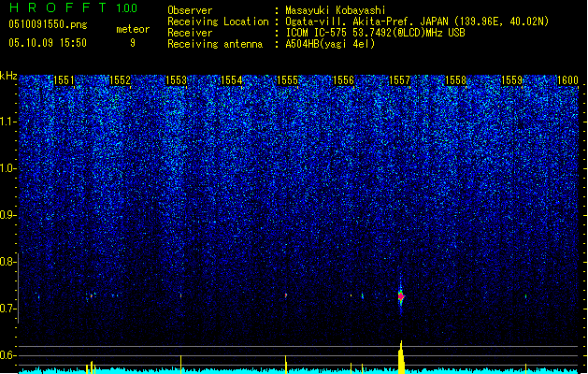Screen dimensions: 588x374
Task: Click the 1555 time marker
Action: [287, 80]
